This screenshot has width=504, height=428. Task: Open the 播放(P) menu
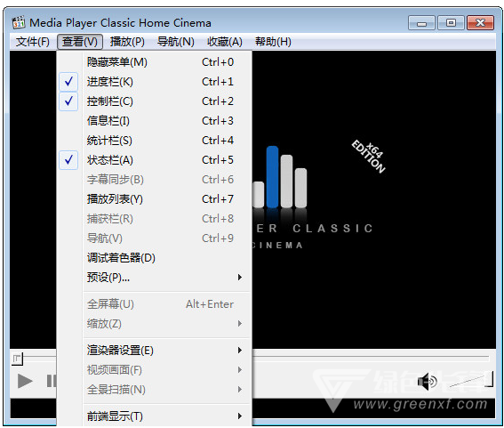coord(127,42)
